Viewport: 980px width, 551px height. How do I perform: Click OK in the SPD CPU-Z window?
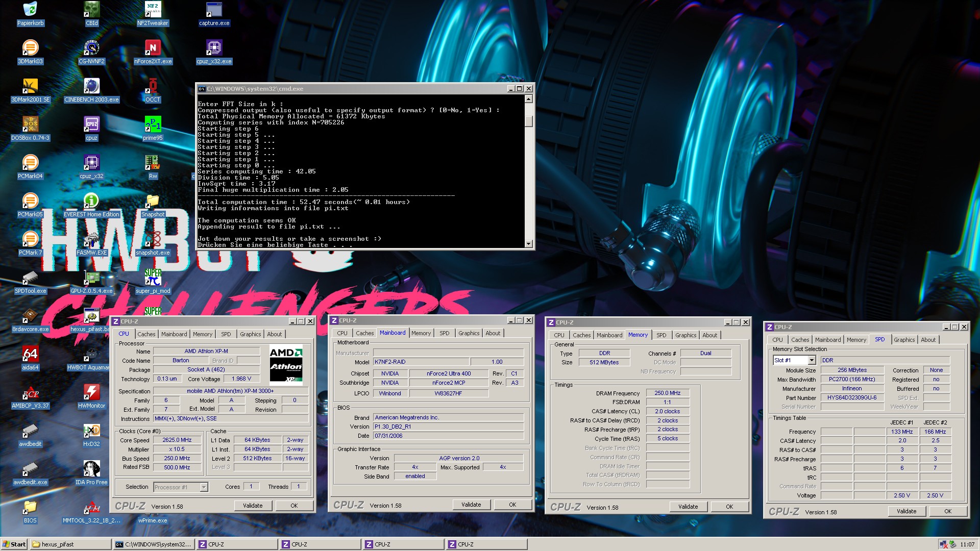(948, 511)
